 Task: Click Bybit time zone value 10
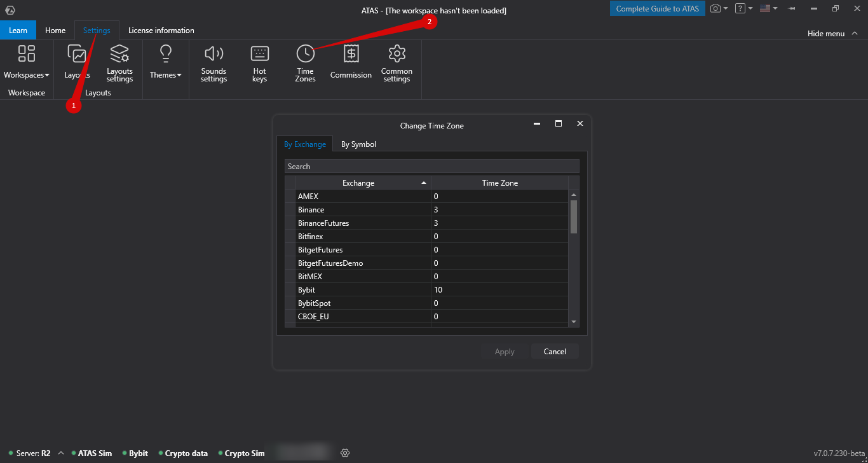point(500,289)
